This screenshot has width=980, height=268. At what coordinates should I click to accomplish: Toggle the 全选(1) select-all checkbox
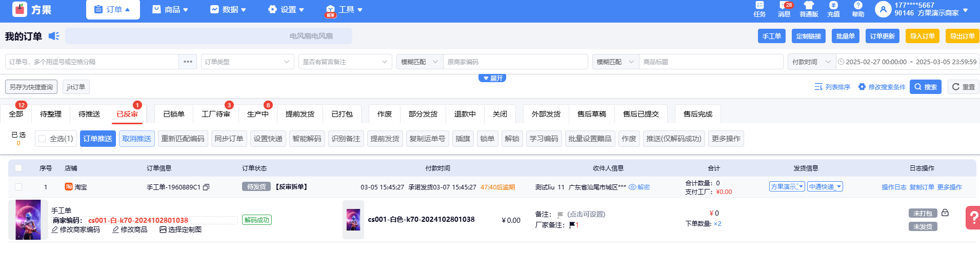pos(42,139)
